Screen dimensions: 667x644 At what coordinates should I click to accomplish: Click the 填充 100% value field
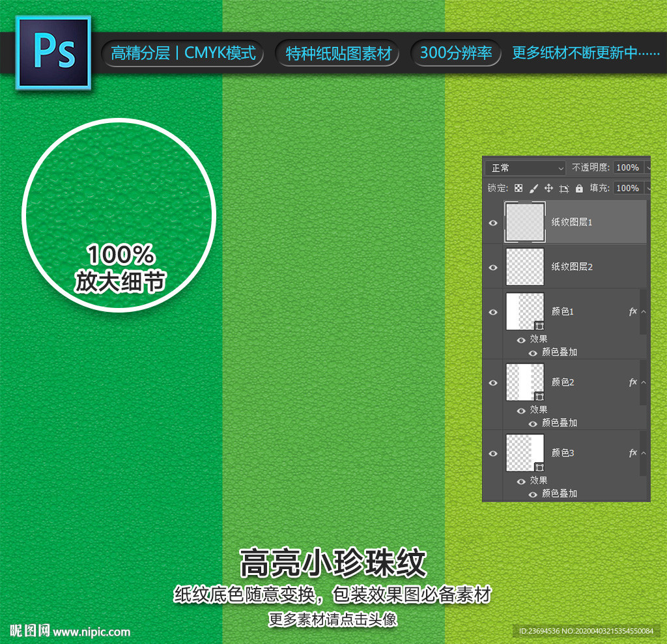point(629,188)
